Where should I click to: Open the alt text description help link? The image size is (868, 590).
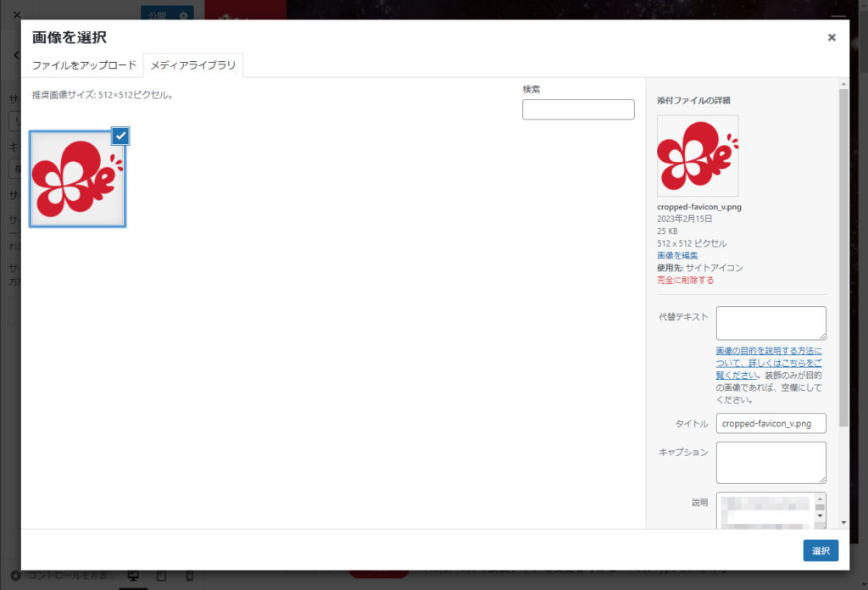(x=768, y=362)
